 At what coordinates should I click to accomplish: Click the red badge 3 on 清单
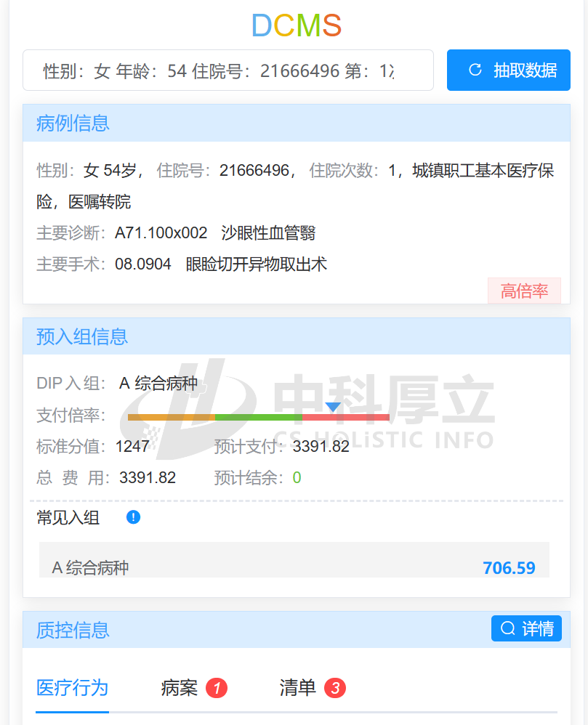tap(335, 688)
